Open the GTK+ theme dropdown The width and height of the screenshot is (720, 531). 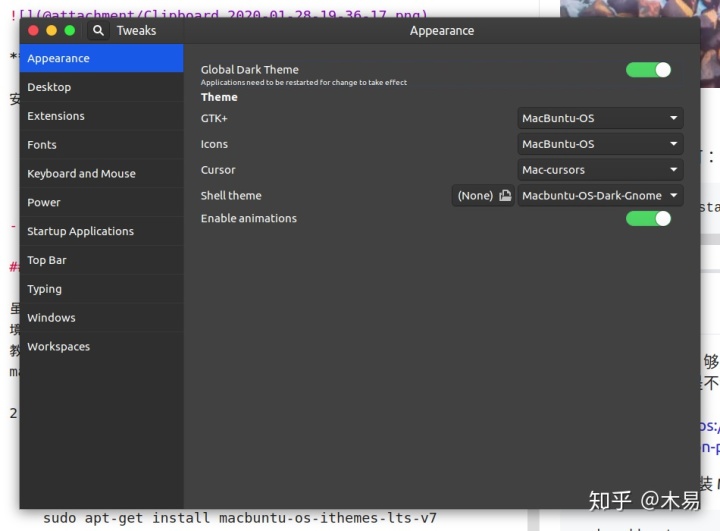(600, 118)
